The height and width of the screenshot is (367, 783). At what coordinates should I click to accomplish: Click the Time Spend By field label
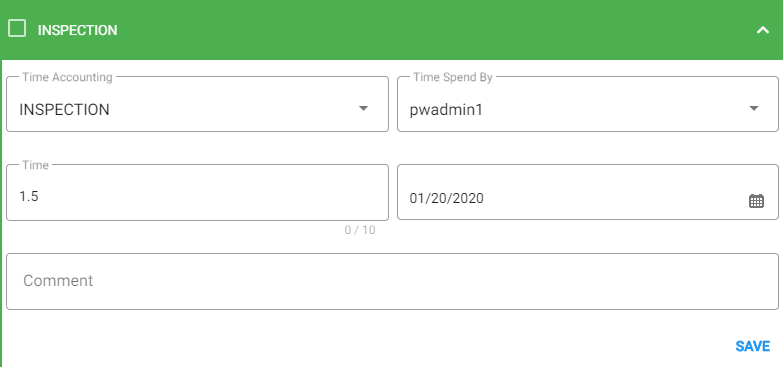(x=453, y=77)
